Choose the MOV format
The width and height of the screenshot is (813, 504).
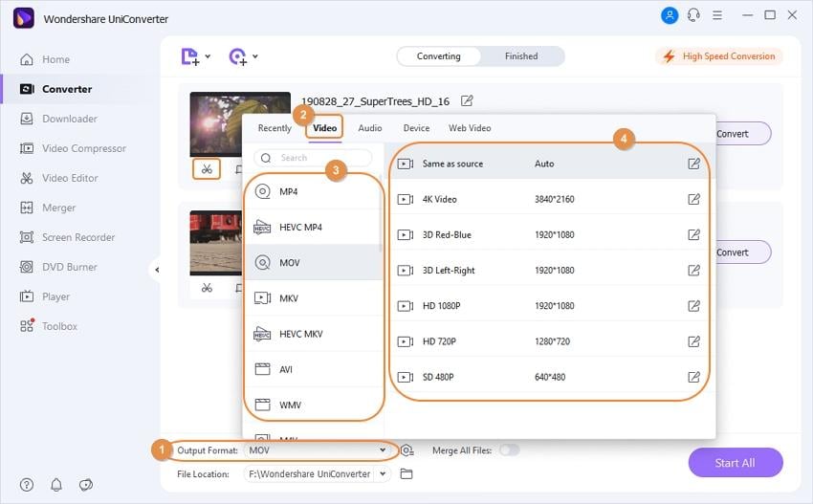tap(313, 263)
